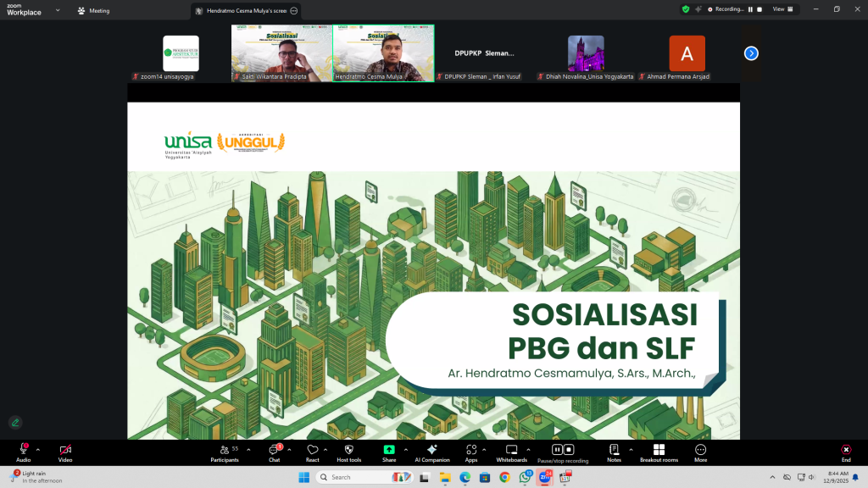Click the End meeting button
Screen dimensions: 868x488
tap(845, 451)
